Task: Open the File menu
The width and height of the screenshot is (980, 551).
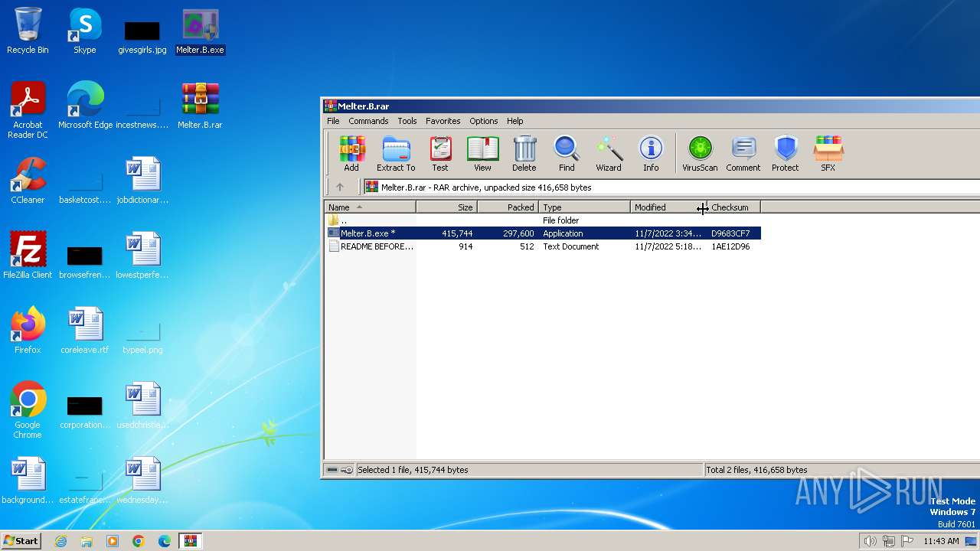Action: pos(333,121)
